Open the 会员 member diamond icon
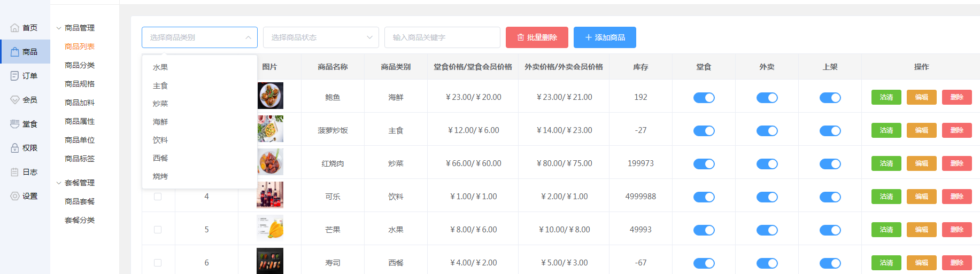 [15, 100]
